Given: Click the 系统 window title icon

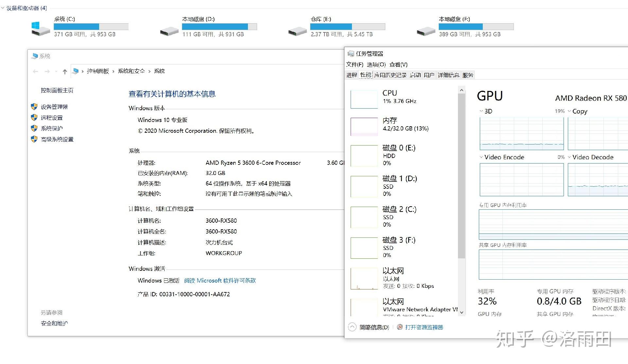Looking at the screenshot, I should tap(35, 56).
